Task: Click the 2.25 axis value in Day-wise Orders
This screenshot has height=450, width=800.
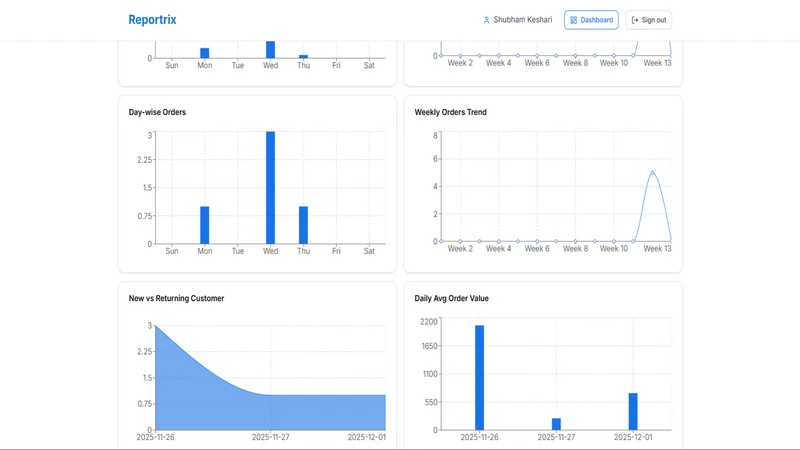Action: pos(145,160)
